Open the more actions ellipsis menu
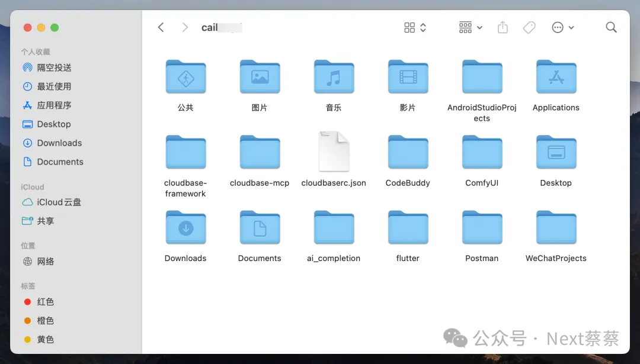Viewport: 640px width, 364px height. click(562, 28)
